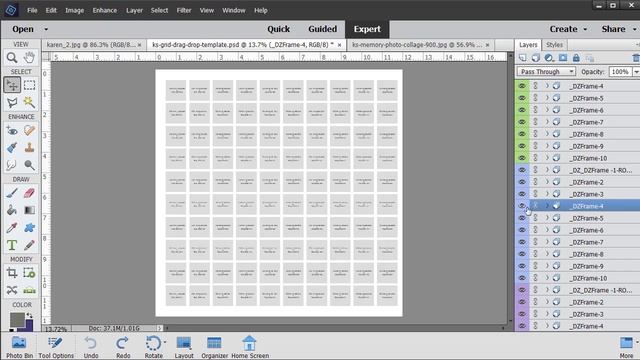The height and width of the screenshot is (360, 640).
Task: Select the Zoom tool
Action: (12, 58)
